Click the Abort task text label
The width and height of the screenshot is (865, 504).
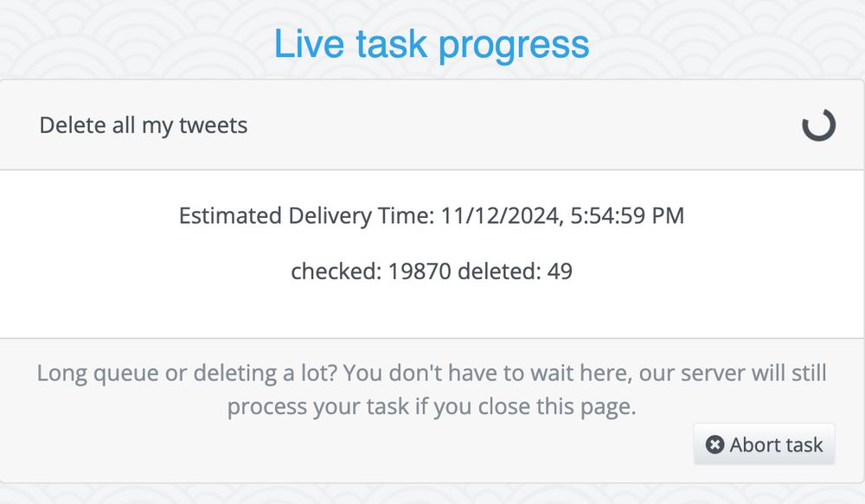coord(774,444)
